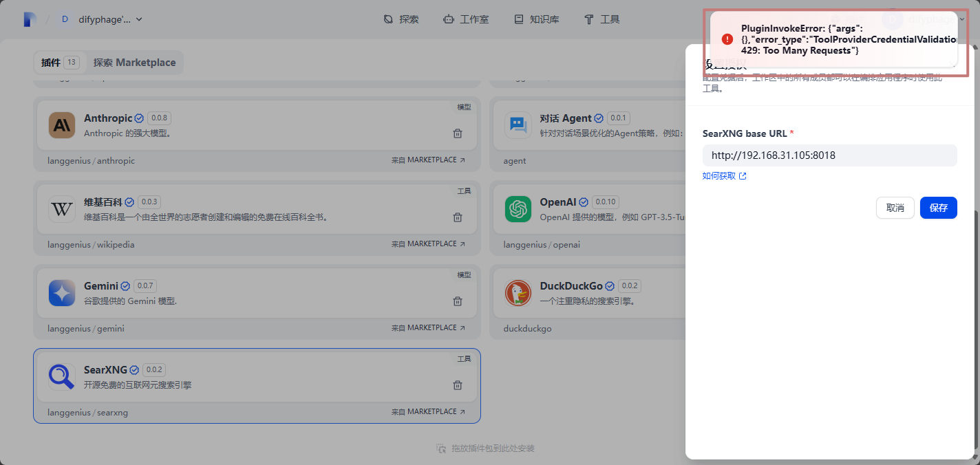Viewport: 980px width, 465px height.
Task: Delete the Gemini plugin
Action: click(457, 301)
